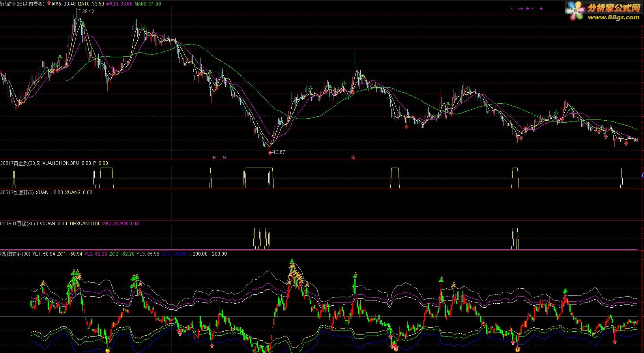Click the XUAN2: 0.00 value

[x=79, y=192]
